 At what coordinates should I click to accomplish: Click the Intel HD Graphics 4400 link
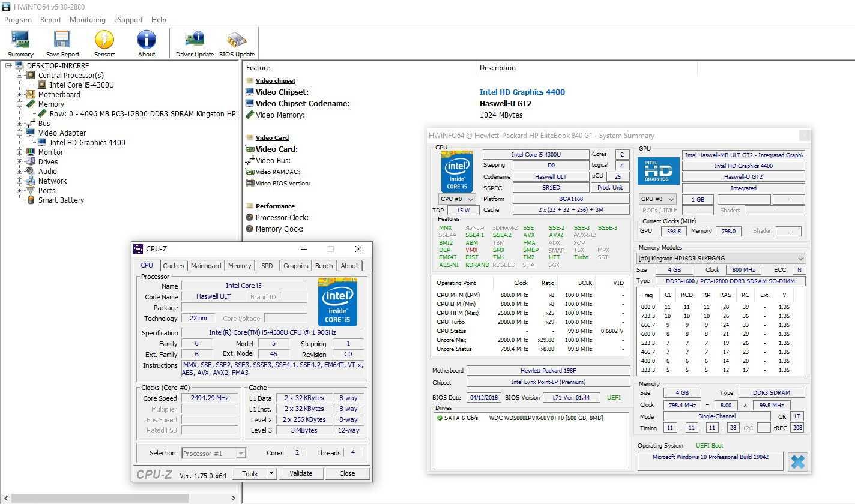click(522, 92)
